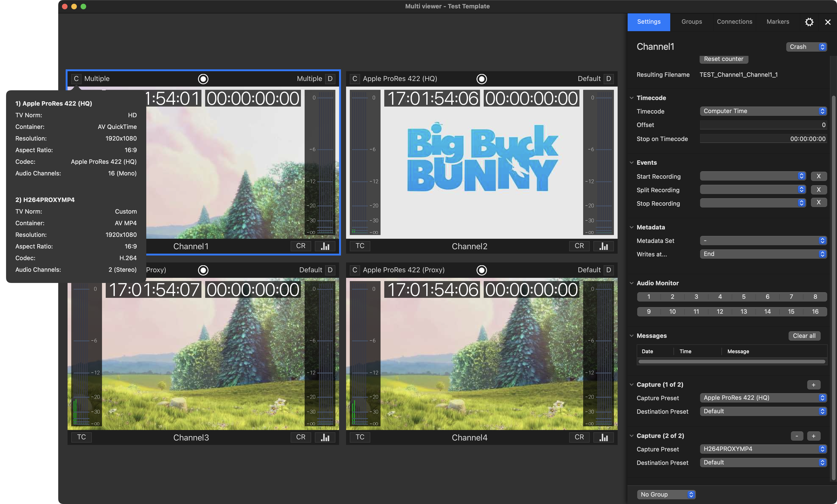Click the D destination icon on Channel3
The width and height of the screenshot is (837, 504).
pyautogui.click(x=330, y=270)
